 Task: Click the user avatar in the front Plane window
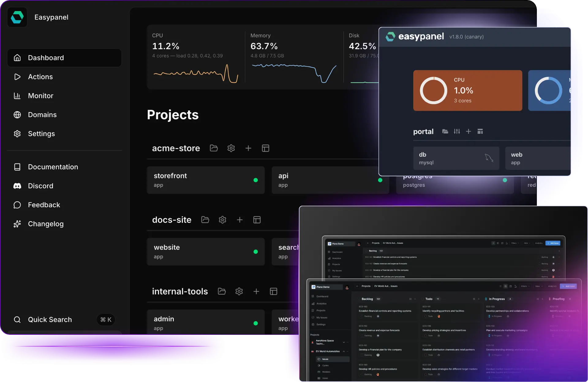[x=347, y=287]
